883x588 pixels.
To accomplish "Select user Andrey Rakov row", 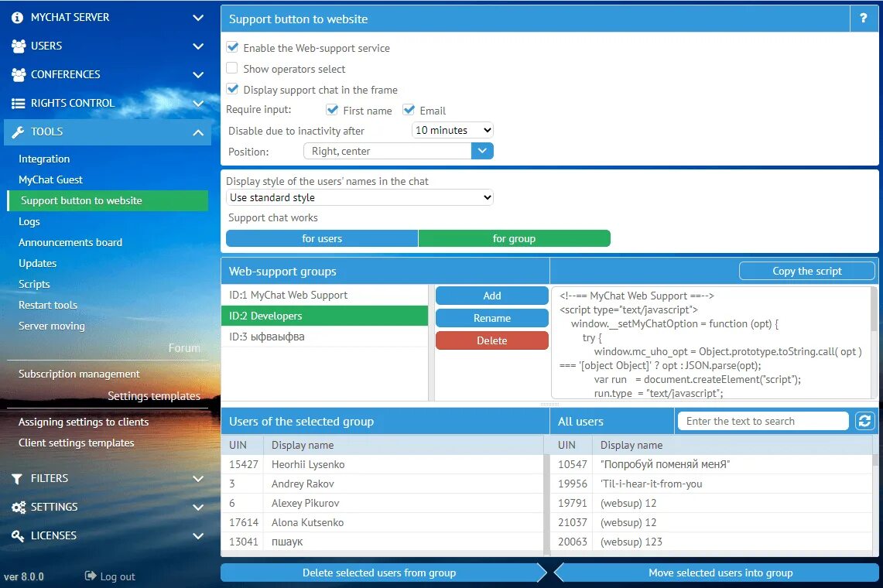I will tap(382, 484).
